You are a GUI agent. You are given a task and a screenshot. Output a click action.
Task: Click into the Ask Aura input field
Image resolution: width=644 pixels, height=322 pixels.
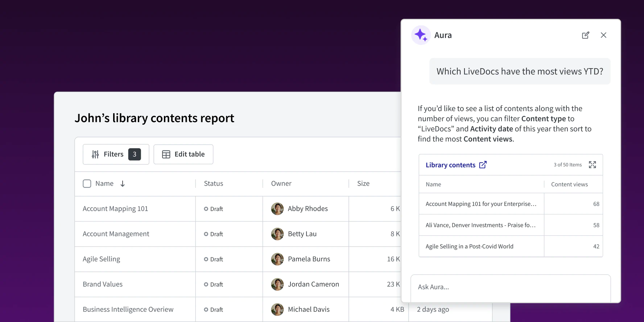click(x=510, y=287)
